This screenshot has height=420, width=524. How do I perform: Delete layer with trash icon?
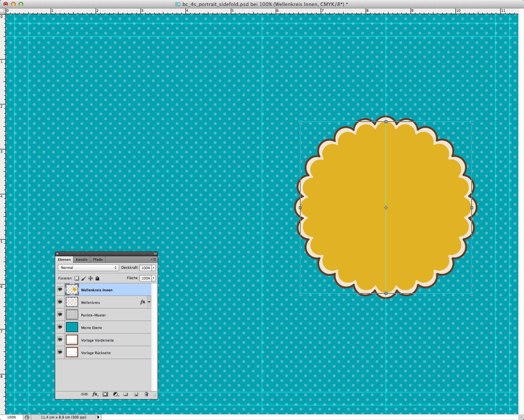tap(146, 394)
